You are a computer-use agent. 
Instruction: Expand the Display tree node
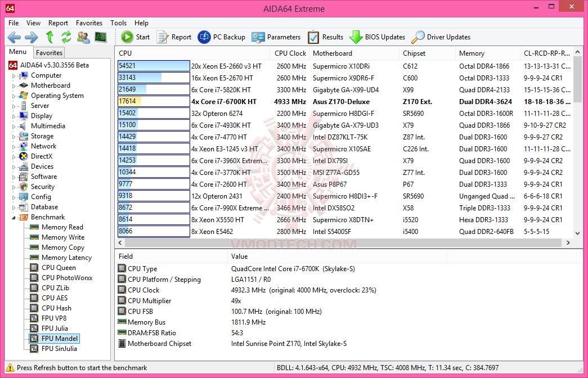pos(14,116)
